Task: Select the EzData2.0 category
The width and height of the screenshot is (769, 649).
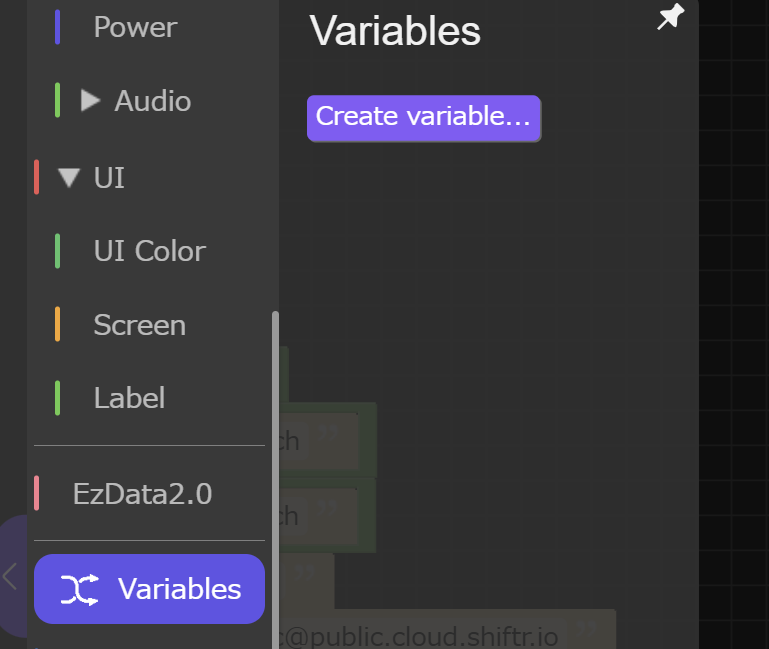Action: click(x=142, y=494)
